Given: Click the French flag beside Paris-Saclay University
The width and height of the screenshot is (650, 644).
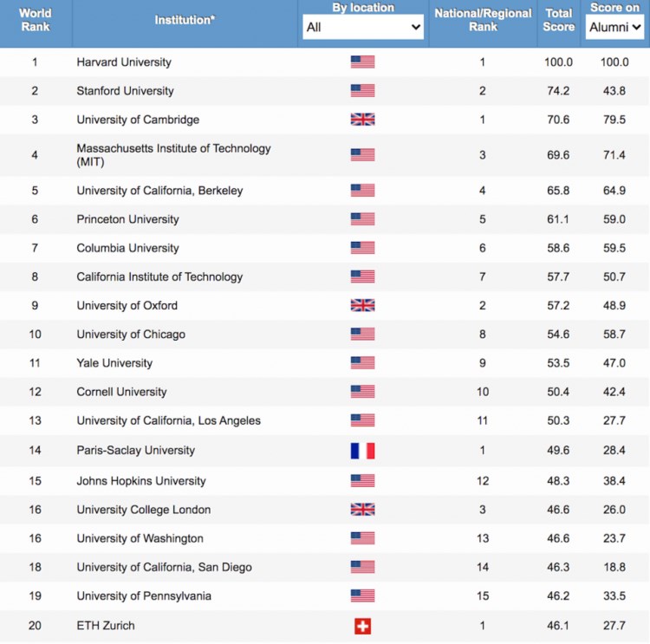Looking at the screenshot, I should pos(363,451).
